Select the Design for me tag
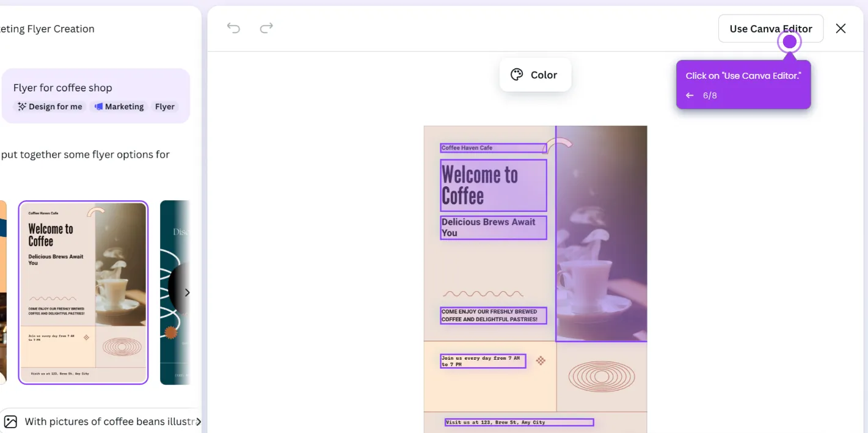868x433 pixels. (49, 106)
